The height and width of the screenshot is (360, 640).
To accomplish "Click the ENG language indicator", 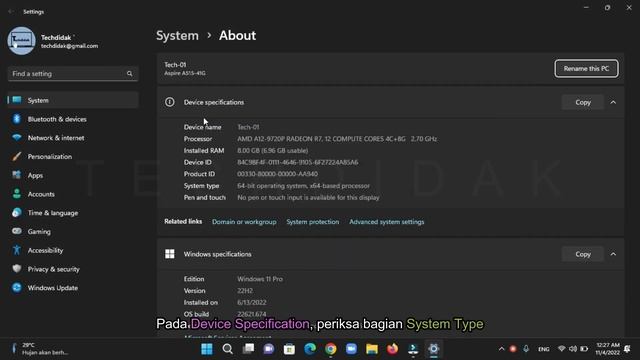I will coord(544,349).
